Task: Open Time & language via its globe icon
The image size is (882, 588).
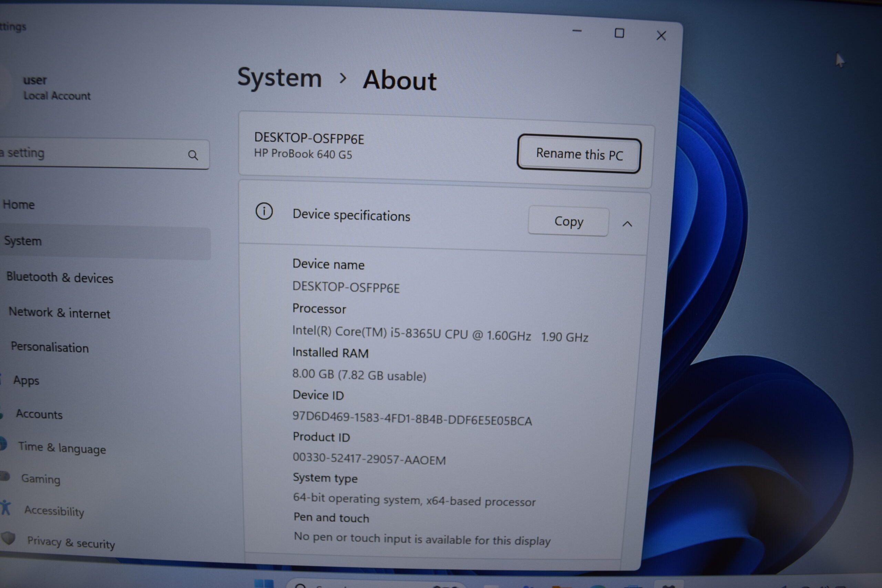Action: (x=3, y=444)
